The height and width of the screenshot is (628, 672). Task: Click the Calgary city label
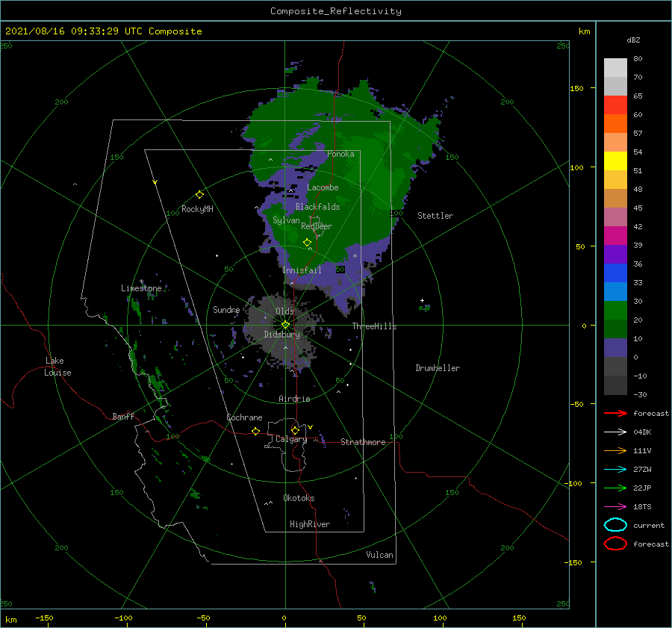point(291,439)
